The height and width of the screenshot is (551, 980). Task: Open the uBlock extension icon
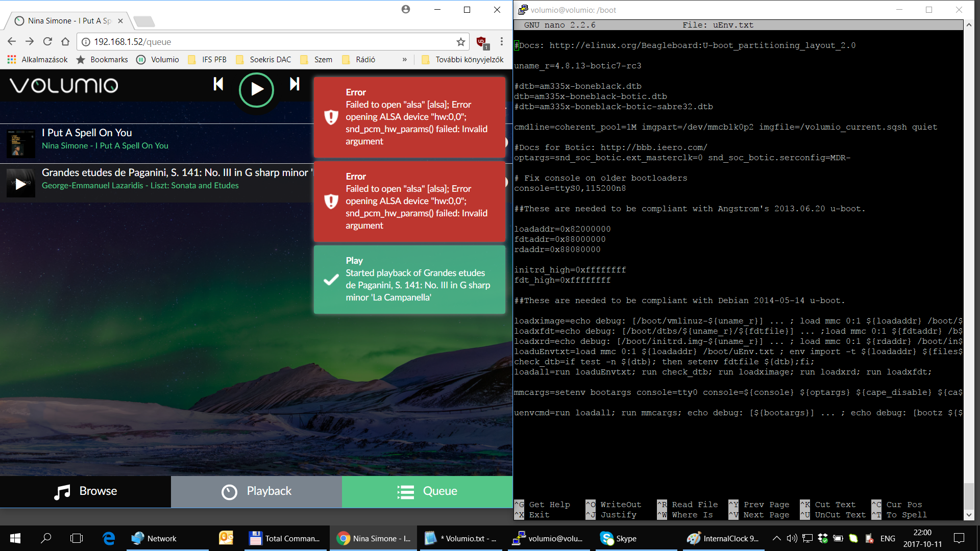coord(482,42)
